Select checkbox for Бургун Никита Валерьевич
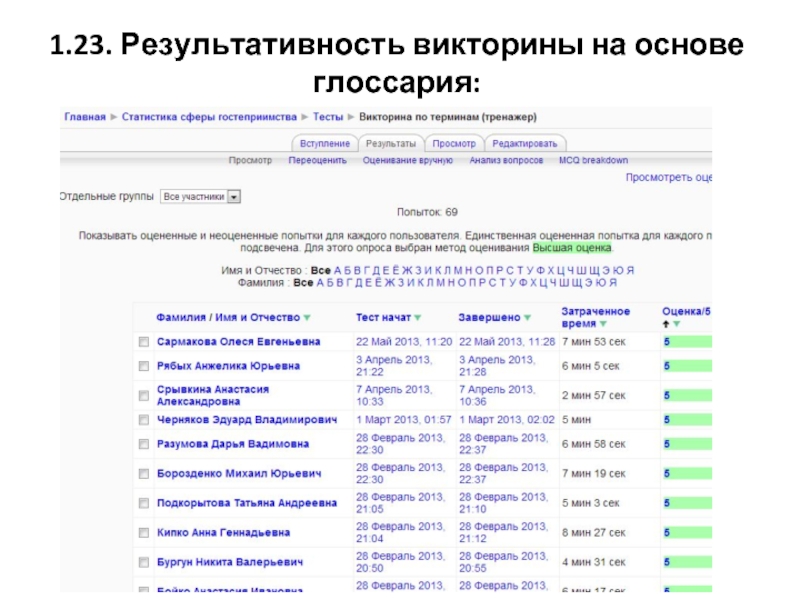Image resolution: width=800 pixels, height=600 pixels. 144,563
